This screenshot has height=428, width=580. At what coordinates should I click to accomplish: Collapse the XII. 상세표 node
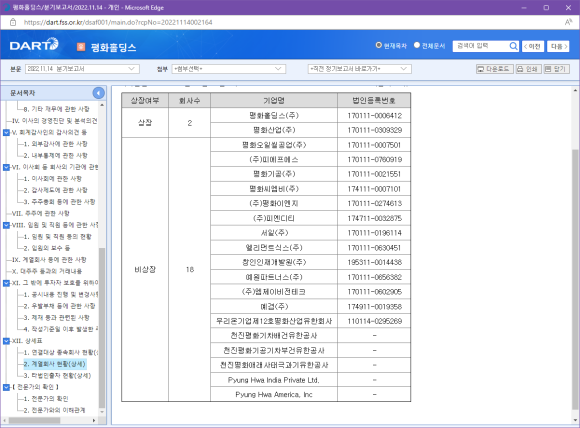click(x=6, y=341)
